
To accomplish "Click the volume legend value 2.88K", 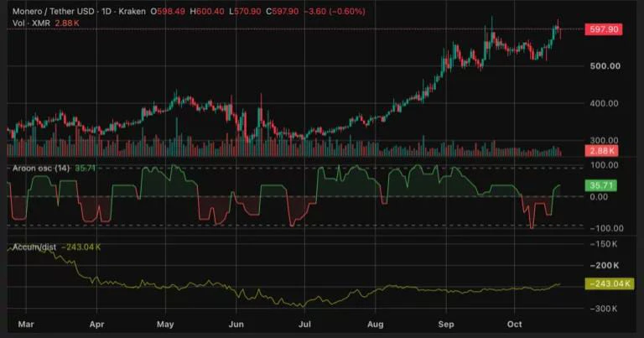I will 67,23.
